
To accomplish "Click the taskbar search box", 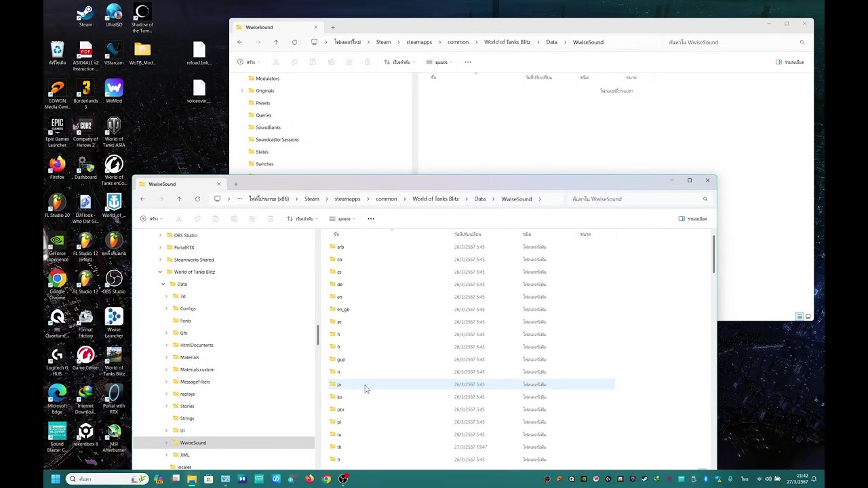I will pos(108,479).
